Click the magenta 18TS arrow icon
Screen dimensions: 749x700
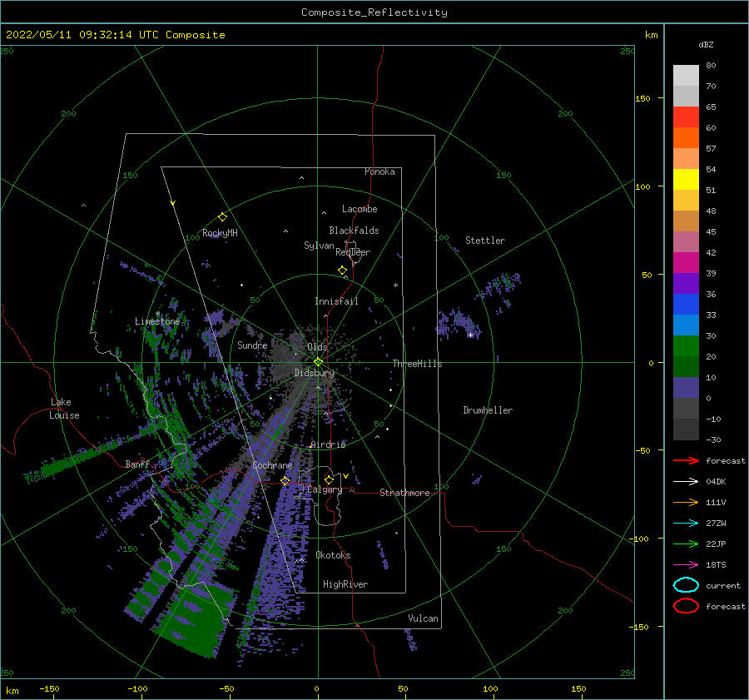click(x=686, y=565)
